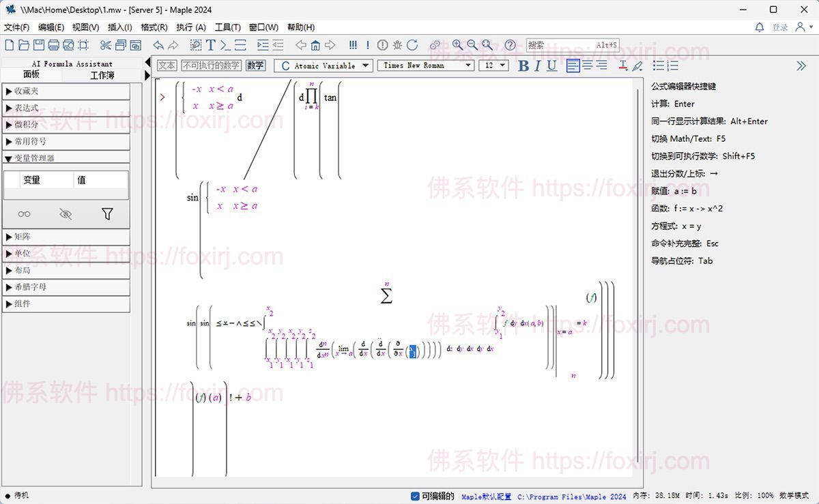Click the Execute entire worksheet (!!!) icon
This screenshot has width=819, height=504.
pyautogui.click(x=353, y=45)
